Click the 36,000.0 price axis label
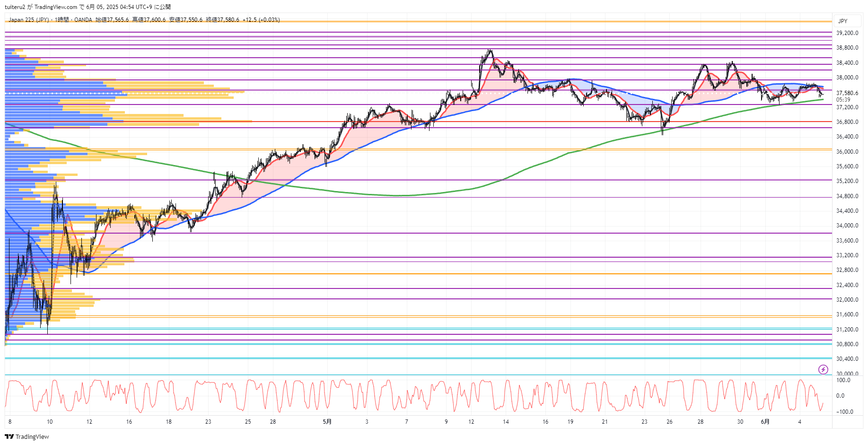 pyautogui.click(x=847, y=152)
